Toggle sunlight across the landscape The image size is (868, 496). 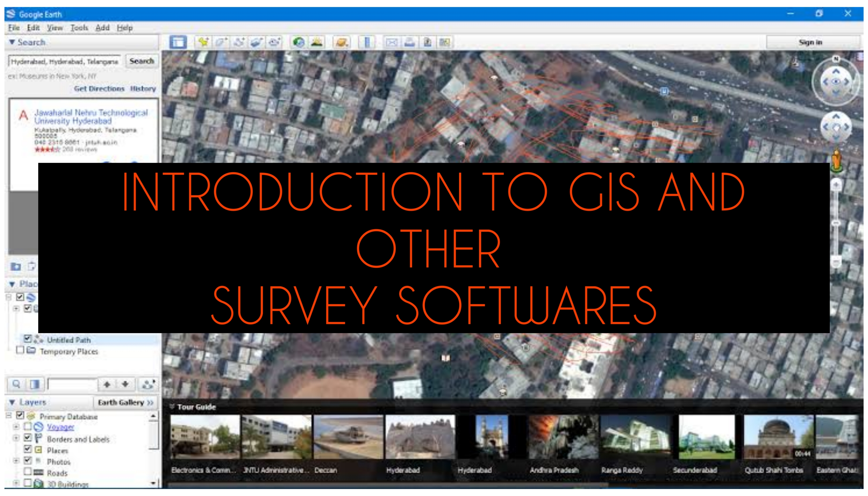tap(317, 42)
